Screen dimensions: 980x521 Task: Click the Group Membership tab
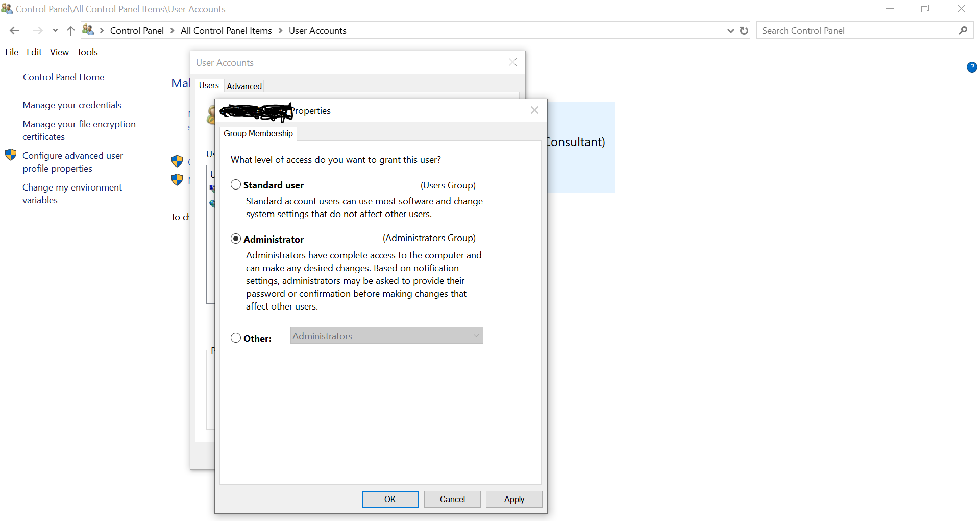[258, 134]
